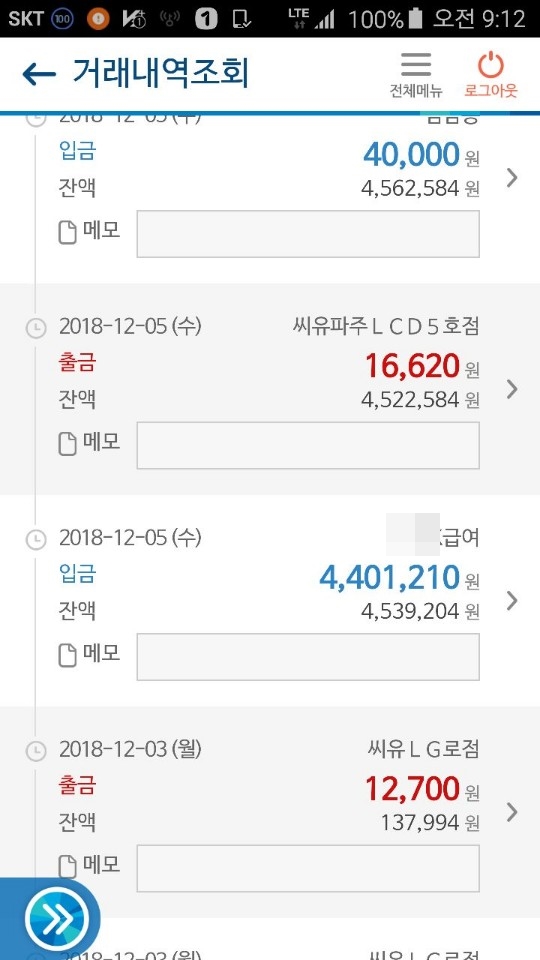Focus memo field of 4,401,210원 deposit
This screenshot has width=540, height=960.
click(x=308, y=657)
